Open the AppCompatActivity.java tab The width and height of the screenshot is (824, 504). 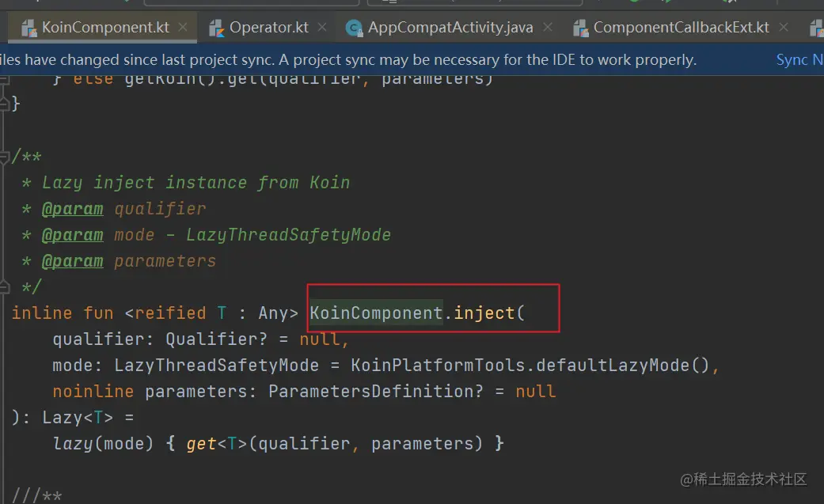tap(450, 28)
